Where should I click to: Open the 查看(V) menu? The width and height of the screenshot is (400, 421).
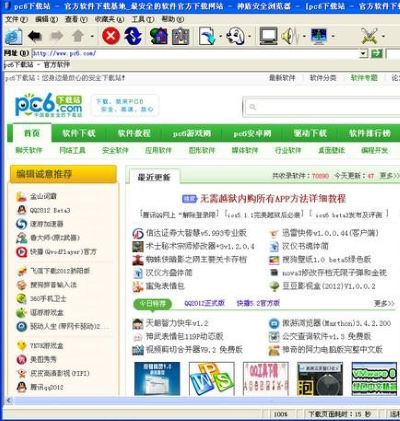point(76,19)
